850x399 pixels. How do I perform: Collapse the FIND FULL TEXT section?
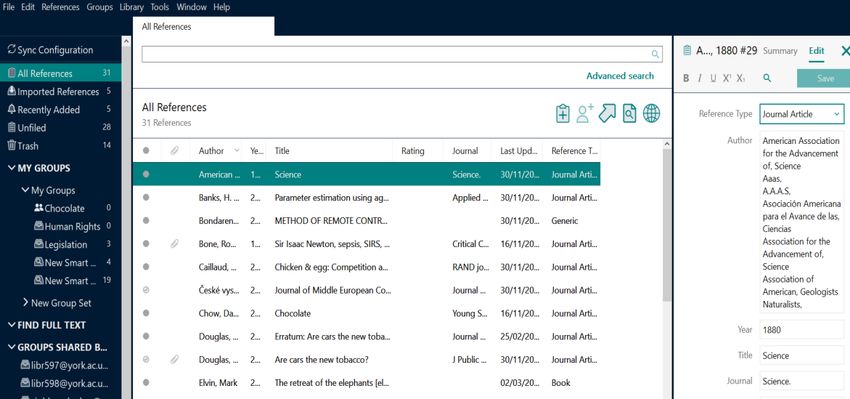coord(11,325)
